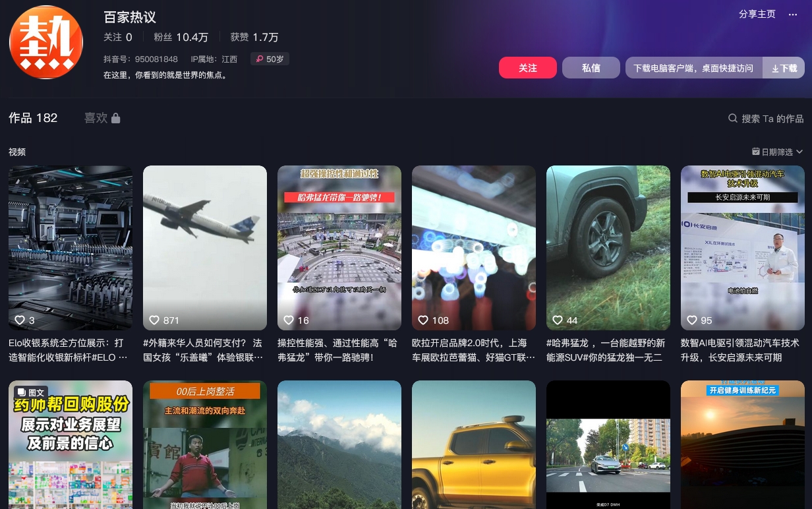Click the gender icon in 50岁 badge
The image size is (812, 509).
click(x=260, y=59)
